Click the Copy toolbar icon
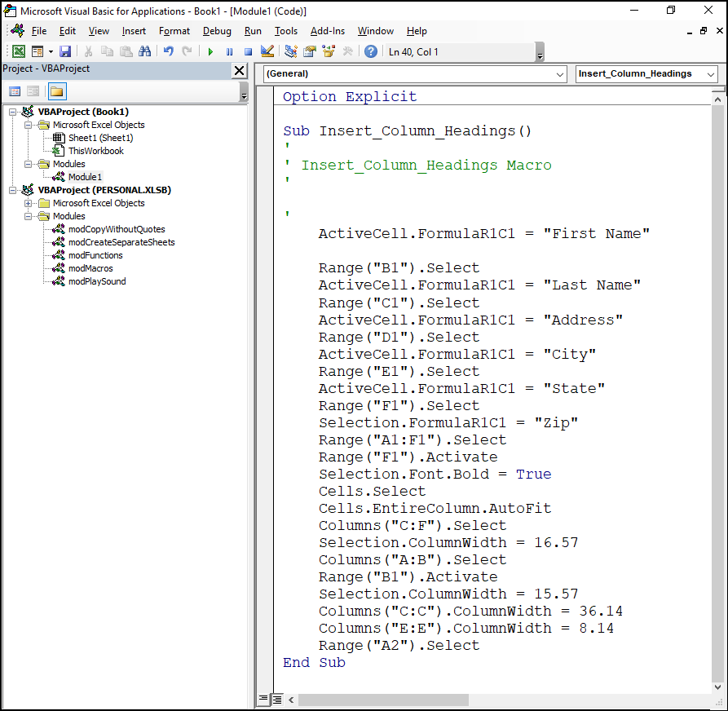The height and width of the screenshot is (711, 728). click(108, 51)
